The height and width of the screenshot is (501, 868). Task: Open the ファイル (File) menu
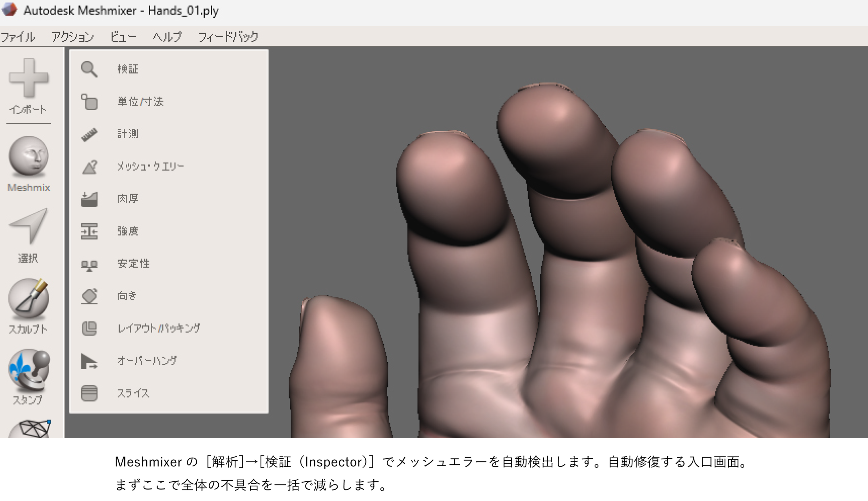click(18, 37)
